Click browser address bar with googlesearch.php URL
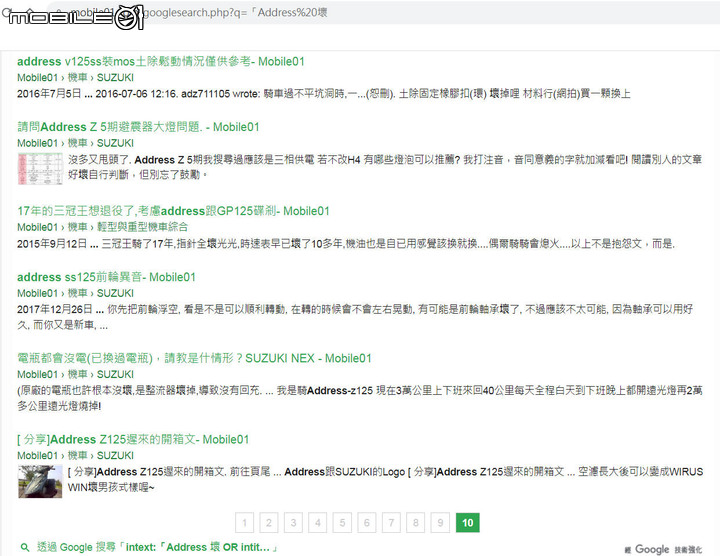 (x=381, y=12)
